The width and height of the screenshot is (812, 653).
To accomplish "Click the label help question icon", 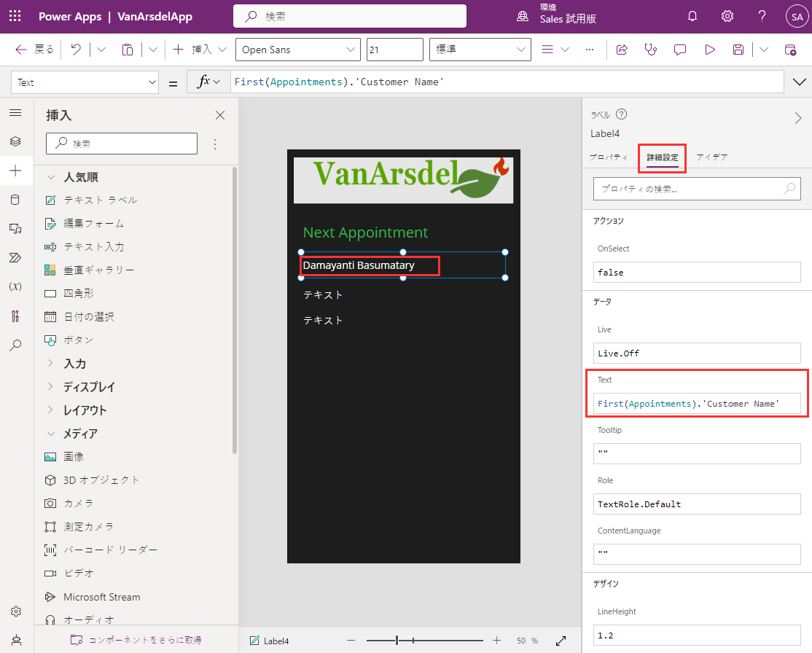I will click(x=622, y=114).
